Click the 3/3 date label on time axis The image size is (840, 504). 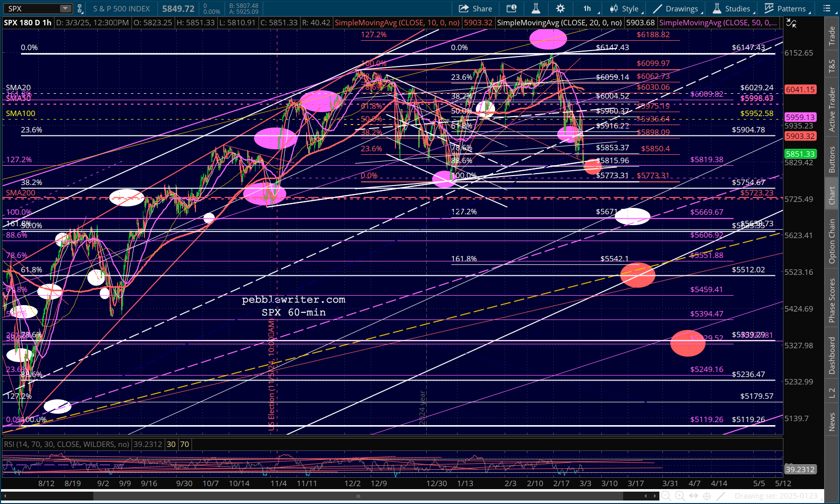[x=585, y=484]
